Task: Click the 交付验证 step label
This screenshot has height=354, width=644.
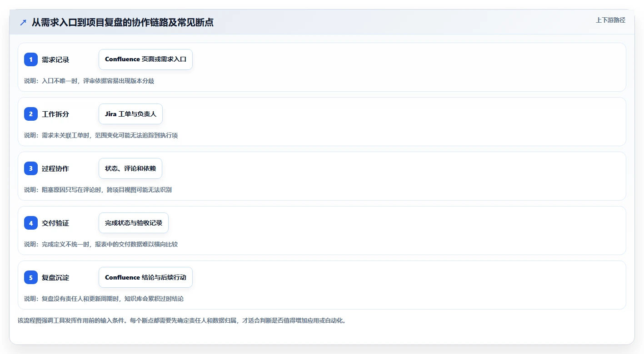Action: (55, 223)
